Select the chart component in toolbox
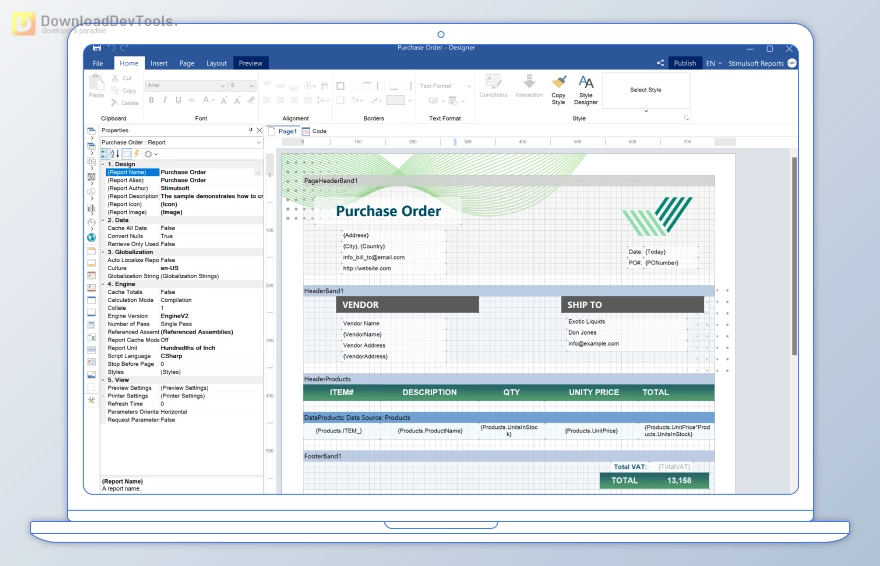 [x=91, y=209]
